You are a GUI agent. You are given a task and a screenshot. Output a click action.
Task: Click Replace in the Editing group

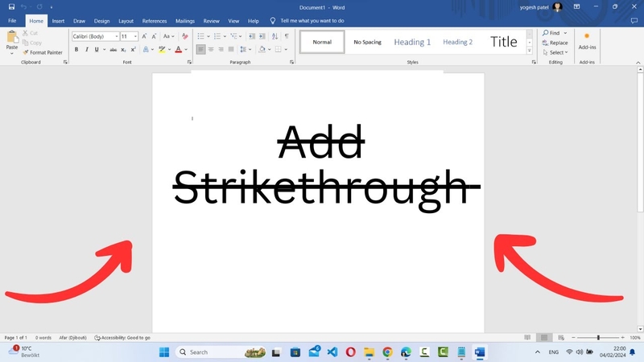(x=555, y=43)
